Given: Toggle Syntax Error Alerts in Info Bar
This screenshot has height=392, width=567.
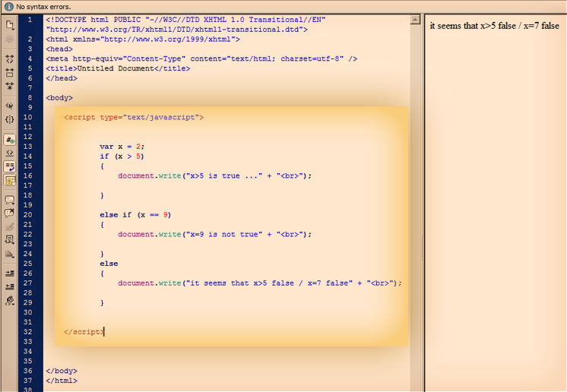Looking at the screenshot, I should click(x=10, y=180).
